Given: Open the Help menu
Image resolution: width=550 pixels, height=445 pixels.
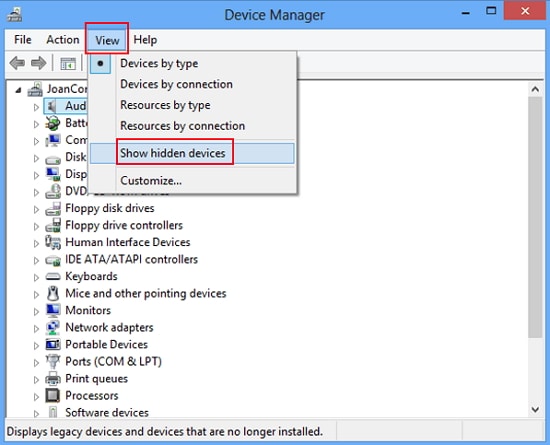Looking at the screenshot, I should 145,40.
